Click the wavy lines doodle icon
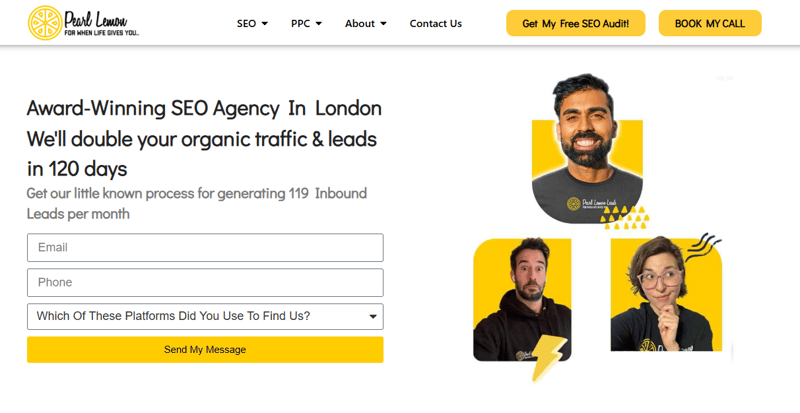 703,247
